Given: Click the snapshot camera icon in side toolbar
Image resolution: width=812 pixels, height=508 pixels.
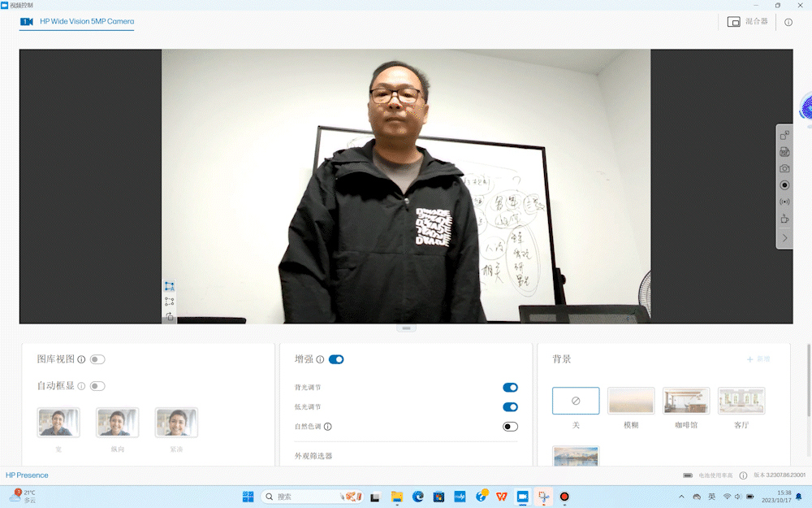Looking at the screenshot, I should coord(784,168).
